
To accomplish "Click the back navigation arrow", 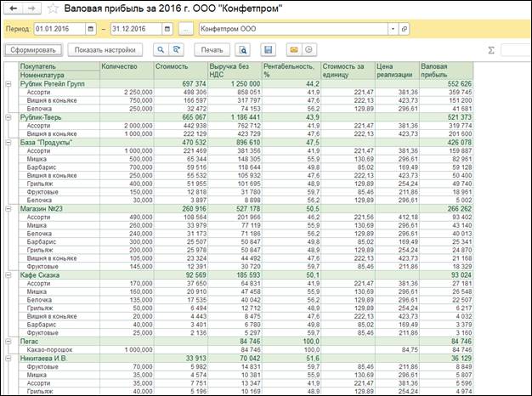I will pos(13,8).
